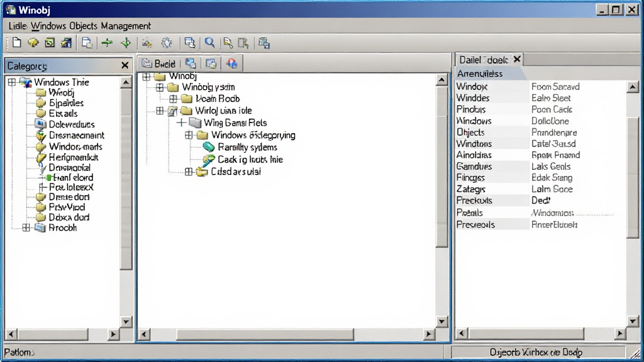
Task: Click the pencil icon beside Cack ig lnobs Inie
Action: coord(209,159)
